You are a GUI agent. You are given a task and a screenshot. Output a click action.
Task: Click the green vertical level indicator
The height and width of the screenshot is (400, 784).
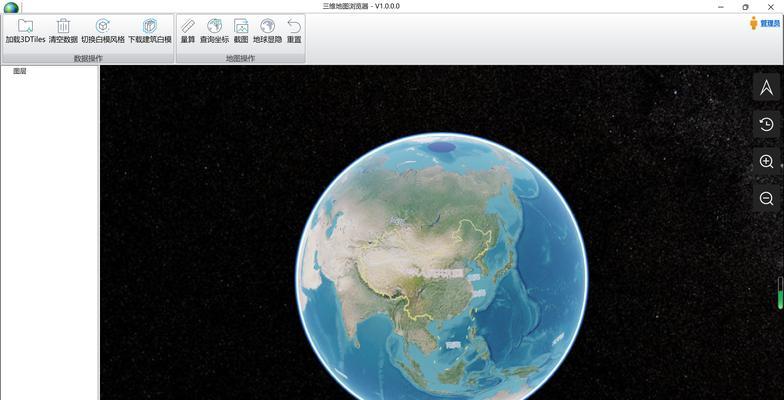(780, 293)
